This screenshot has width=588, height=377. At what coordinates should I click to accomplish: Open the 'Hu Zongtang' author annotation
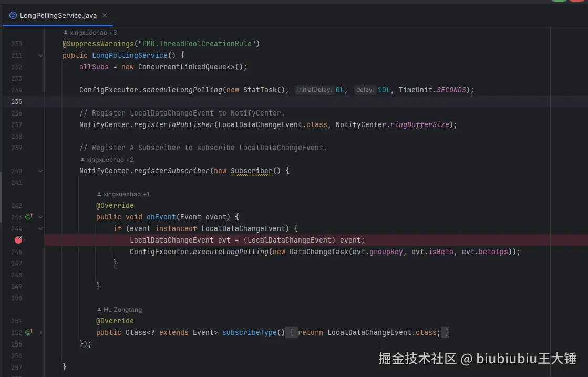(x=120, y=310)
